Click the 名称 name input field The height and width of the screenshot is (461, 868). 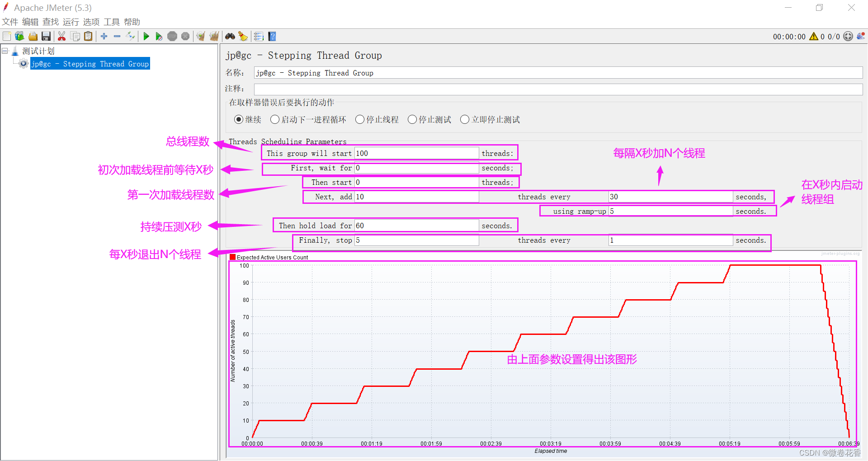click(x=558, y=73)
